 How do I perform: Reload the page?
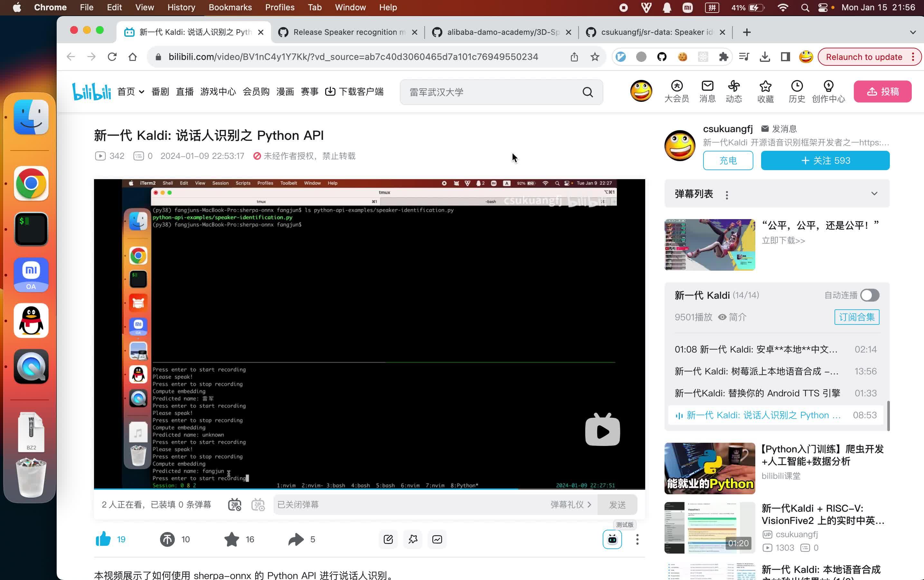112,57
